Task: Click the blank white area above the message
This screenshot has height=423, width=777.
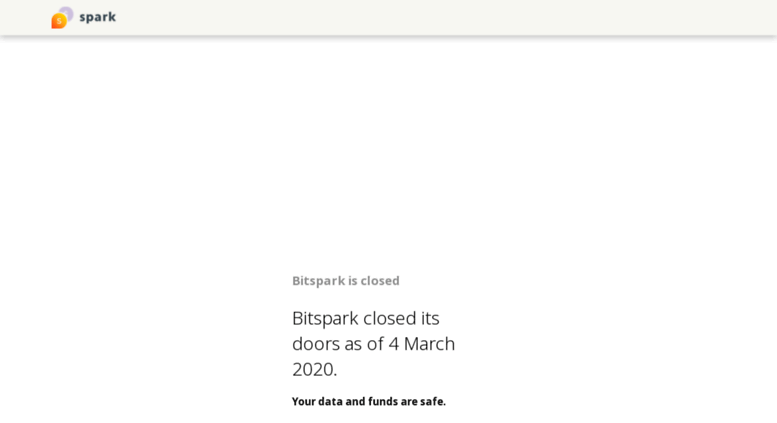Action: click(x=388, y=149)
